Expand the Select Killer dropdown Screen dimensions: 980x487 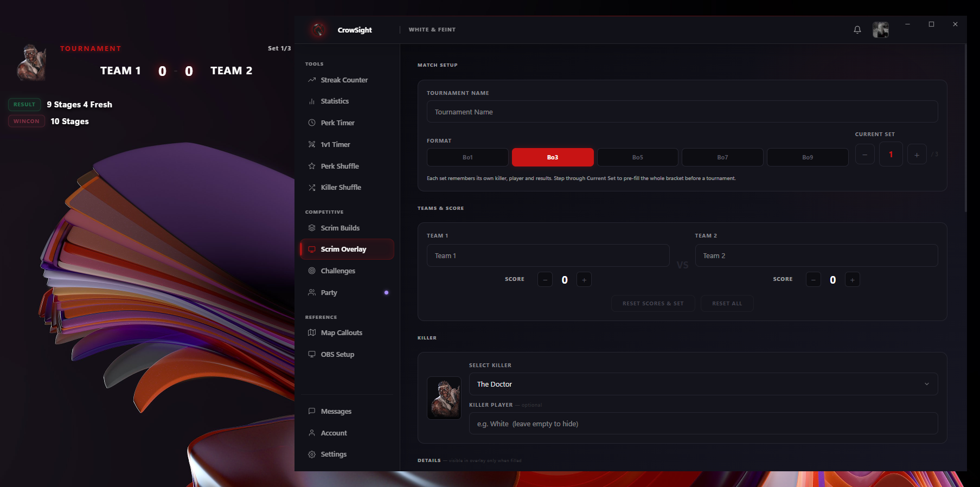click(703, 384)
